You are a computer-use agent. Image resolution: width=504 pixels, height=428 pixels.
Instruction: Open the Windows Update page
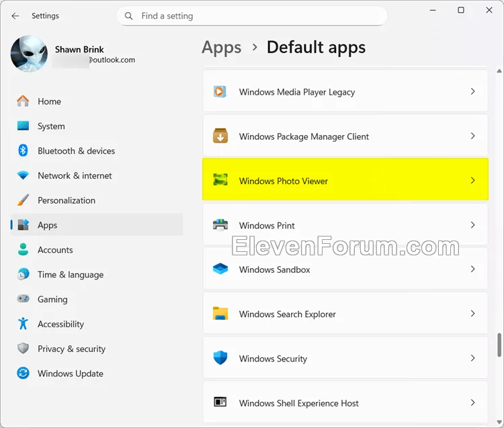pyautogui.click(x=97, y=374)
